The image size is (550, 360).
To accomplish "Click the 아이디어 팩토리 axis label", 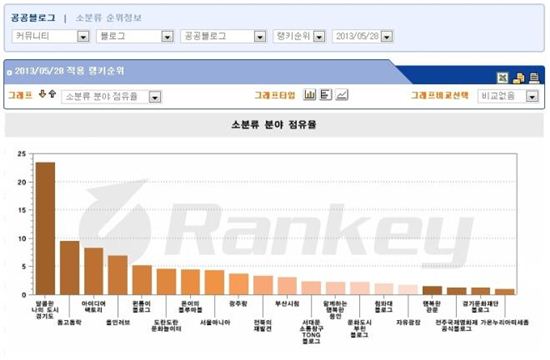I will tap(93, 307).
